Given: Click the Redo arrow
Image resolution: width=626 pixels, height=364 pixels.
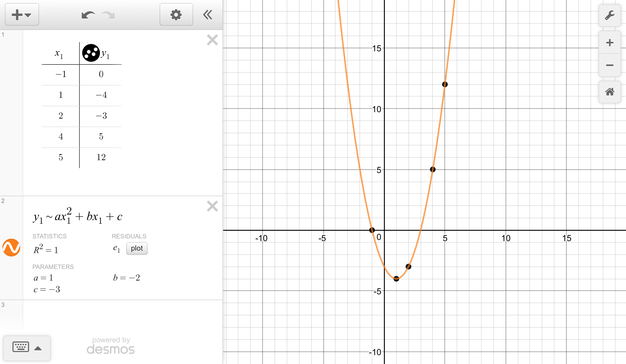Looking at the screenshot, I should pyautogui.click(x=108, y=15).
